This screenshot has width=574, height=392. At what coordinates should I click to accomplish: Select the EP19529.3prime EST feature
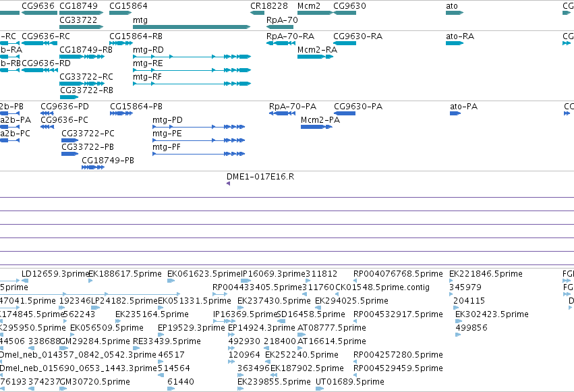[x=161, y=335]
